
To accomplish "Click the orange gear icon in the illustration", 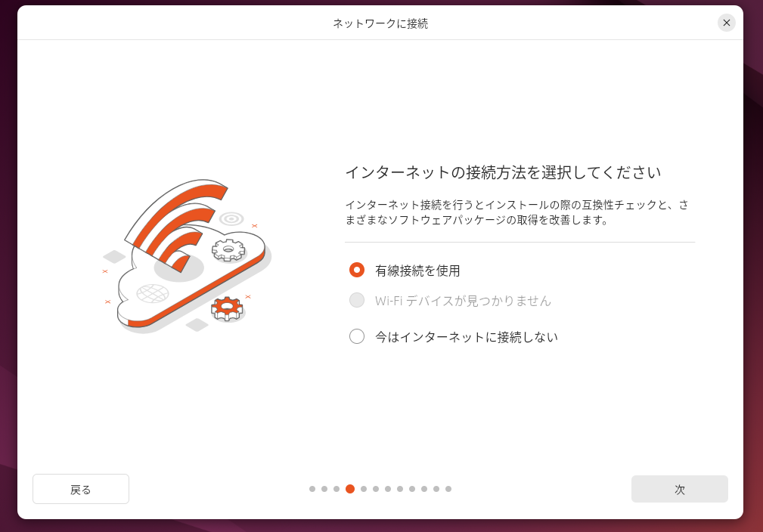I will tap(227, 309).
